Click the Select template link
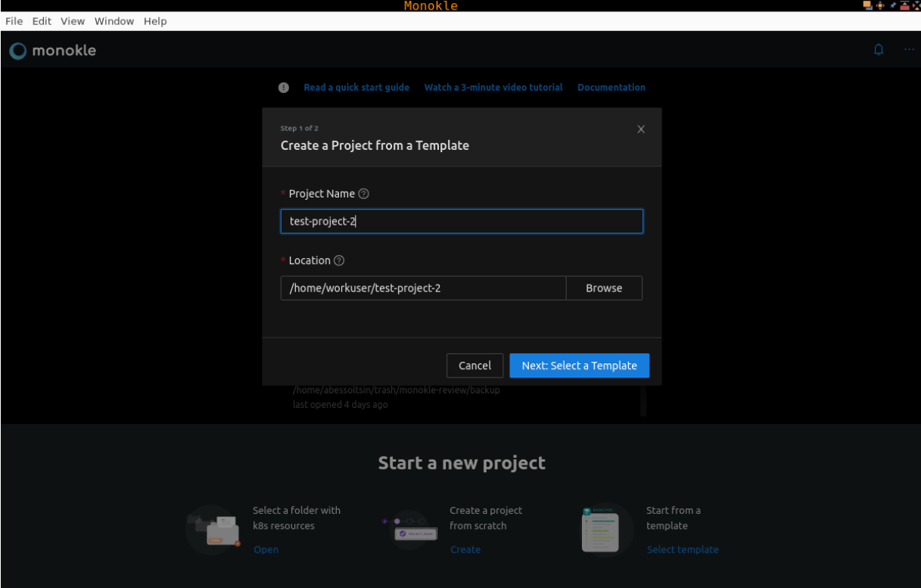 682,549
